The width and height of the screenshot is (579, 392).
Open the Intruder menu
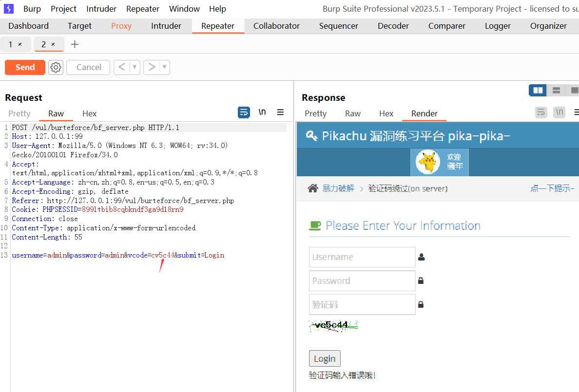(x=101, y=9)
